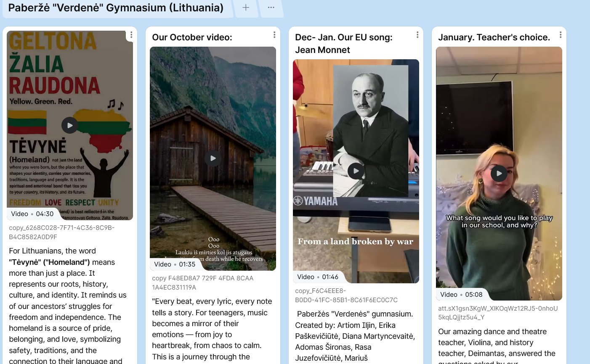
Task: Click the 'Our October video:' post title
Action: pos(192,37)
